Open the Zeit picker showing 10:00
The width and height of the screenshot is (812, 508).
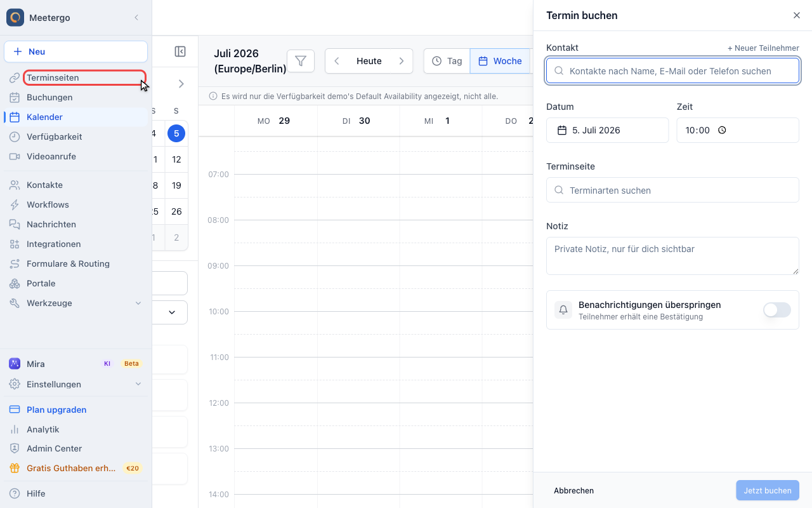point(738,130)
